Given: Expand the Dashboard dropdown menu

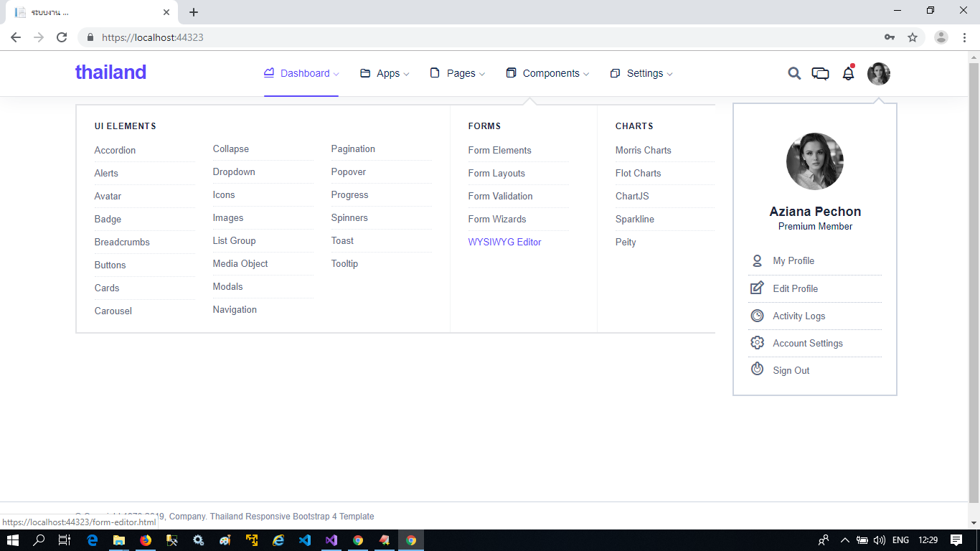Looking at the screenshot, I should point(301,73).
